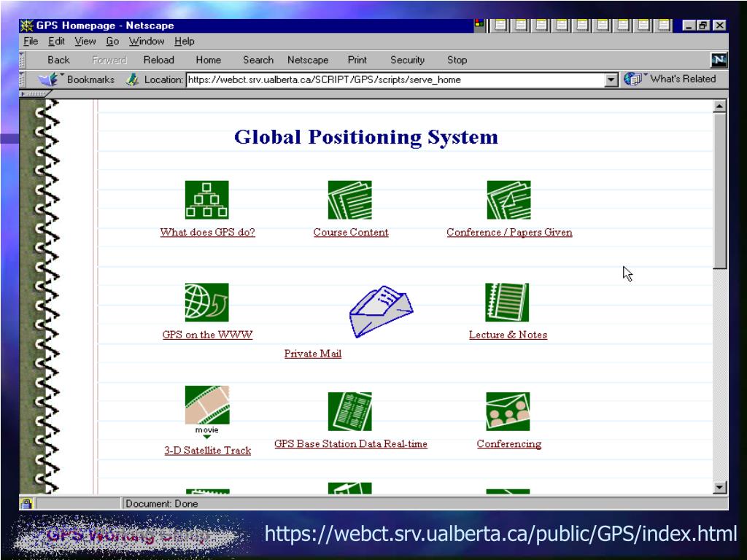The width and height of the screenshot is (747, 560).
Task: Open the GPS on the WWW globe icon
Action: (206, 303)
